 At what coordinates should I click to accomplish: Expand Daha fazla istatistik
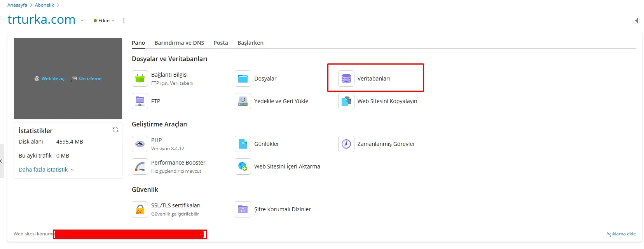click(46, 170)
